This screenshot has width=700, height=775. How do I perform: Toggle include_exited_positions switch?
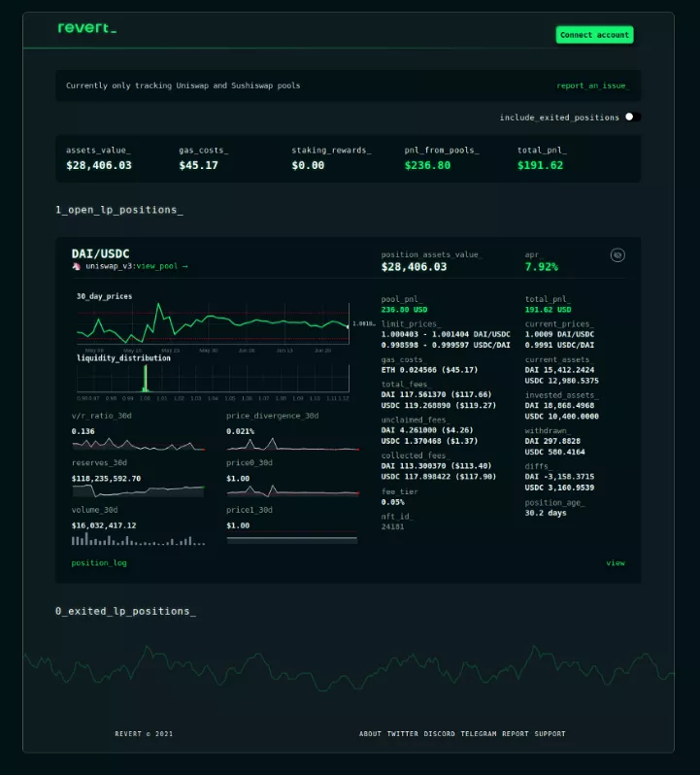(x=632, y=118)
